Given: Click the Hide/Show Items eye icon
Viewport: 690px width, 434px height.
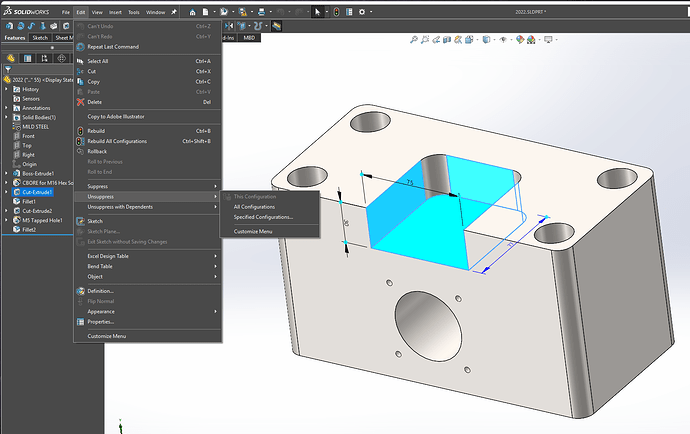Looking at the screenshot, I should pos(503,39).
